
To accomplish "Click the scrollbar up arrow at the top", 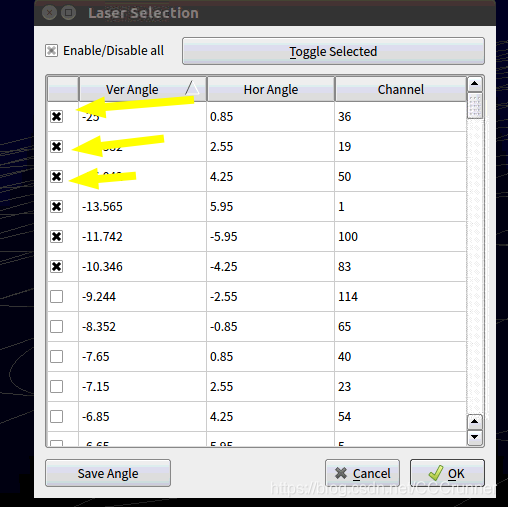I will coord(475,84).
